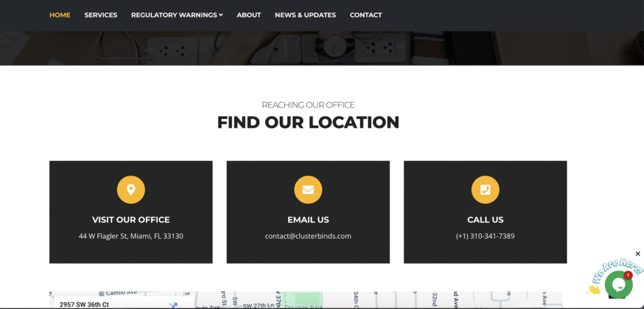Open the Services page
Screen dimensions: 644x309
101,15
